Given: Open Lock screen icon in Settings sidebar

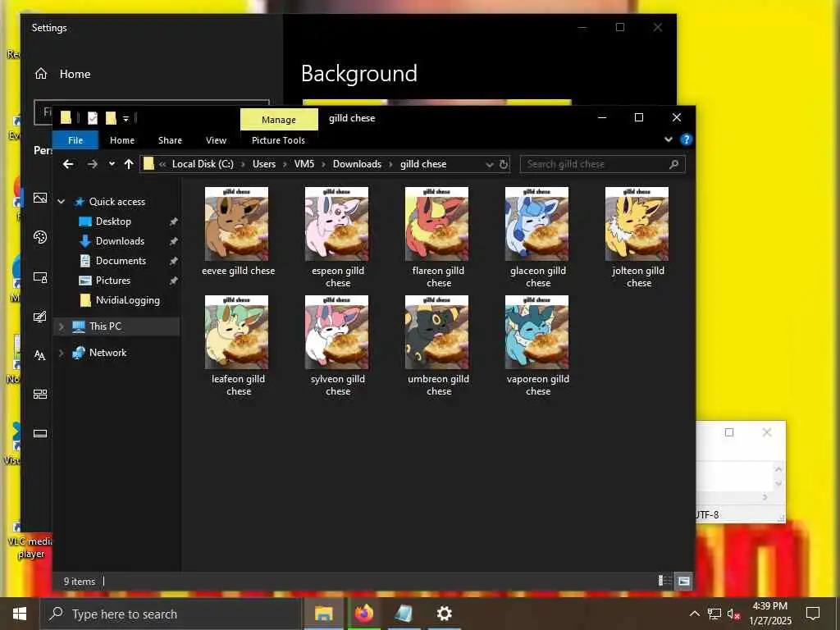Looking at the screenshot, I should pos(40,277).
